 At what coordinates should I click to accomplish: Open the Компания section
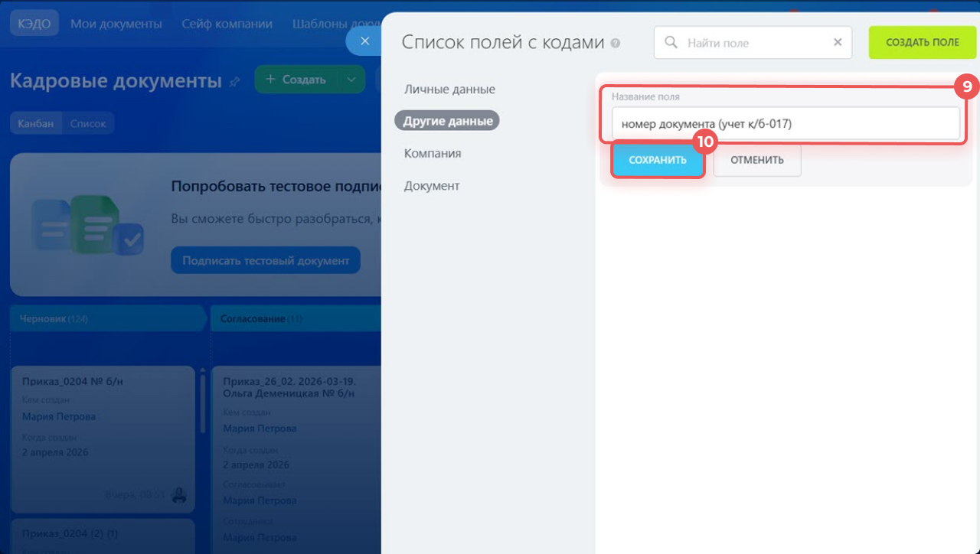pos(433,153)
